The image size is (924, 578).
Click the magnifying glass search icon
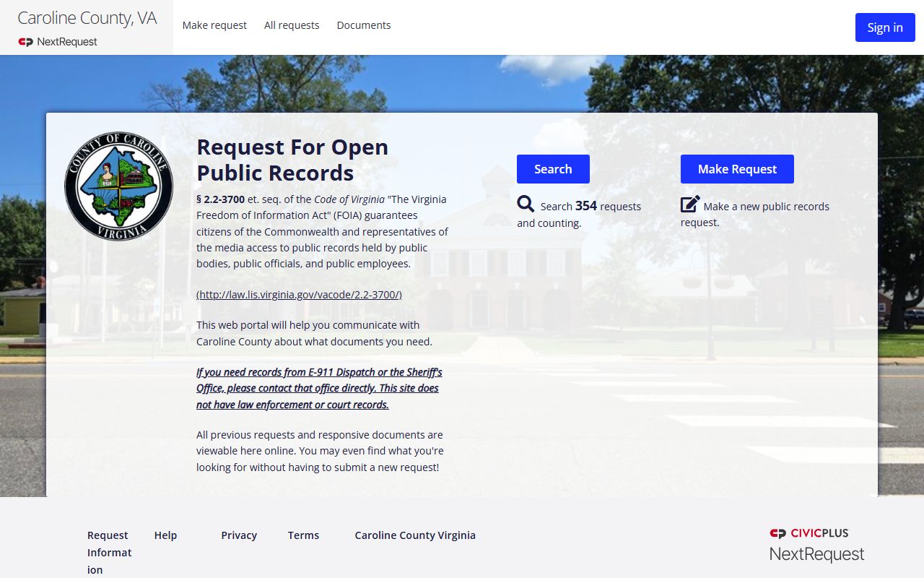coord(526,204)
